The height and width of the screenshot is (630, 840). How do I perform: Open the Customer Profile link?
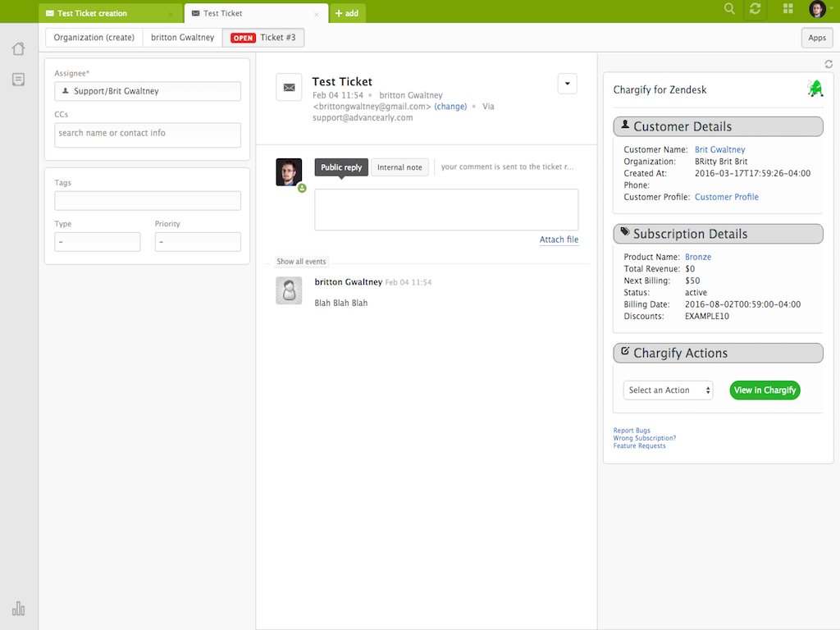[727, 197]
